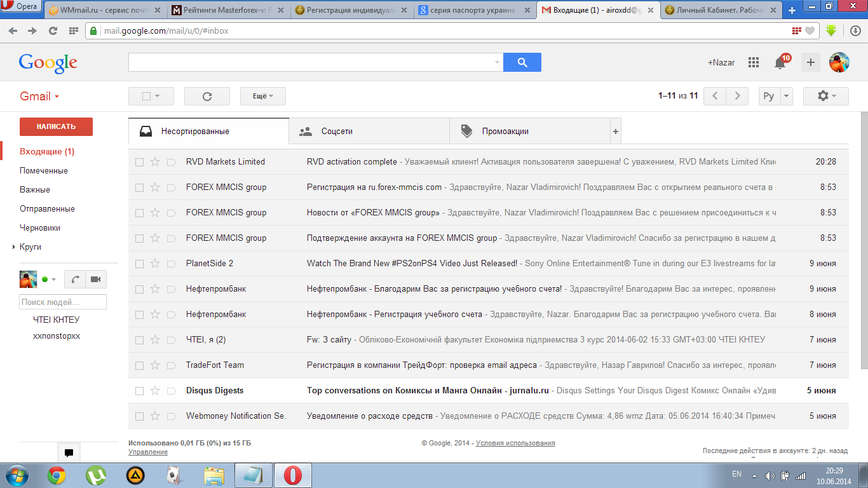Viewport: 868px width, 488px height.
Task: Mark TradeFort Team email as important
Action: 171,365
